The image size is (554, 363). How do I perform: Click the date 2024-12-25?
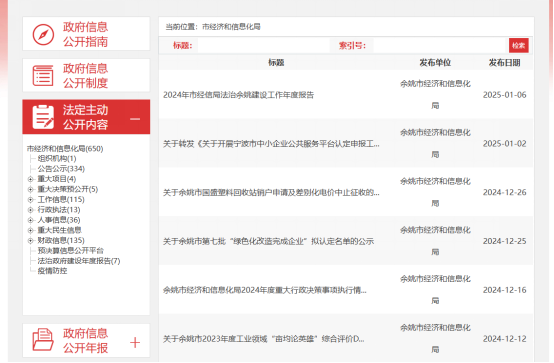505,241
